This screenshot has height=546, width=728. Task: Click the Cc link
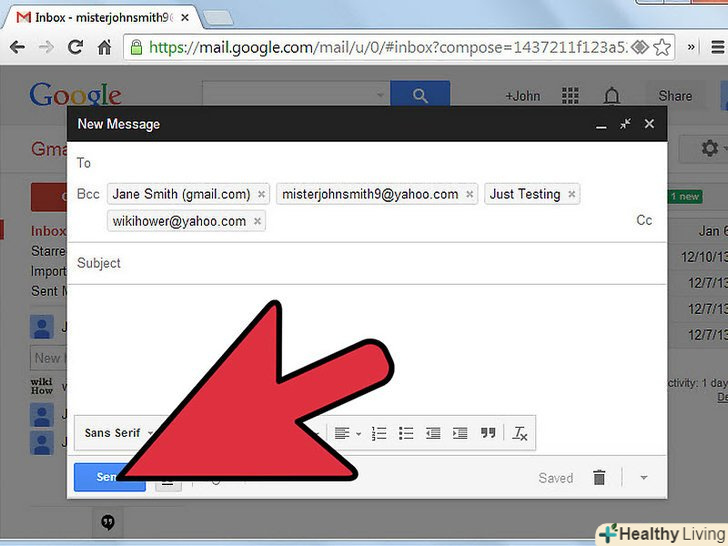point(644,220)
